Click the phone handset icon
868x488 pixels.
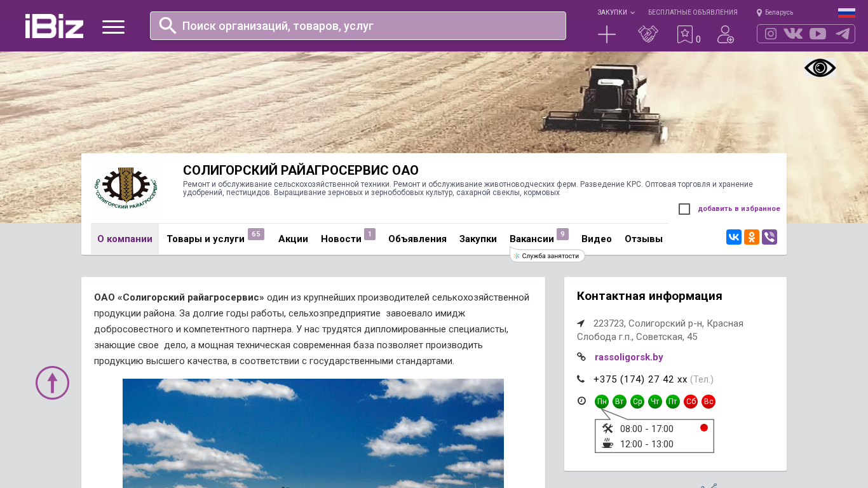click(581, 379)
